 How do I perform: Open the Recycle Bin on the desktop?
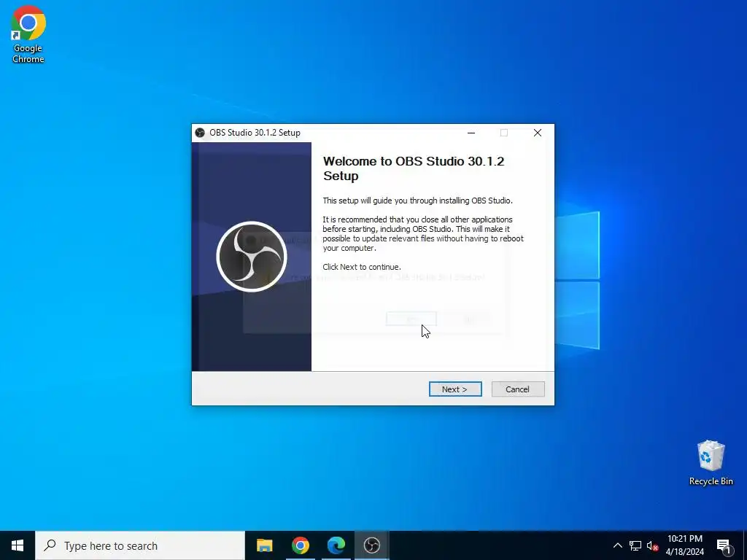pyautogui.click(x=711, y=463)
